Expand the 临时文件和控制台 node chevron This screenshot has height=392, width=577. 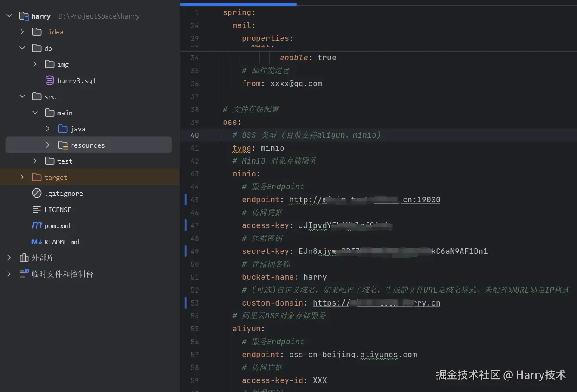point(9,274)
